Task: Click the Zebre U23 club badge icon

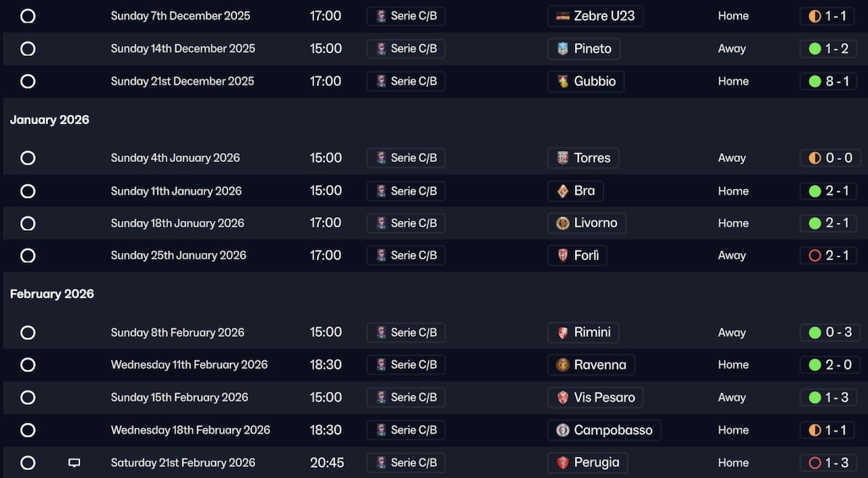Action: pyautogui.click(x=563, y=16)
